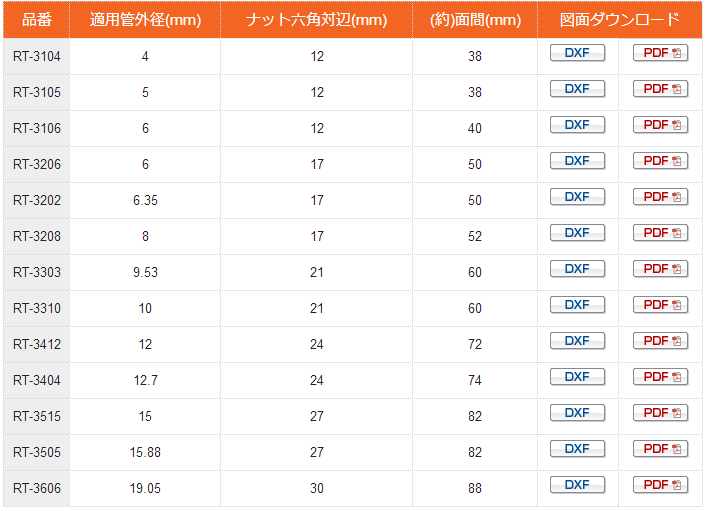Click the (約)面間(mm) column header
709x511 pixels.
(475, 20)
